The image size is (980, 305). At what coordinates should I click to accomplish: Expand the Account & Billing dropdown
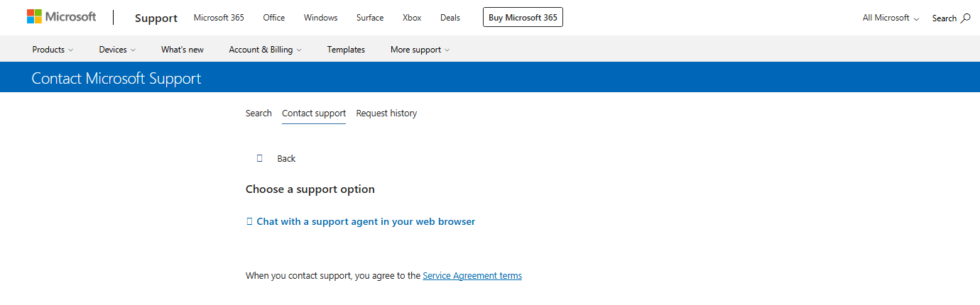click(265, 50)
